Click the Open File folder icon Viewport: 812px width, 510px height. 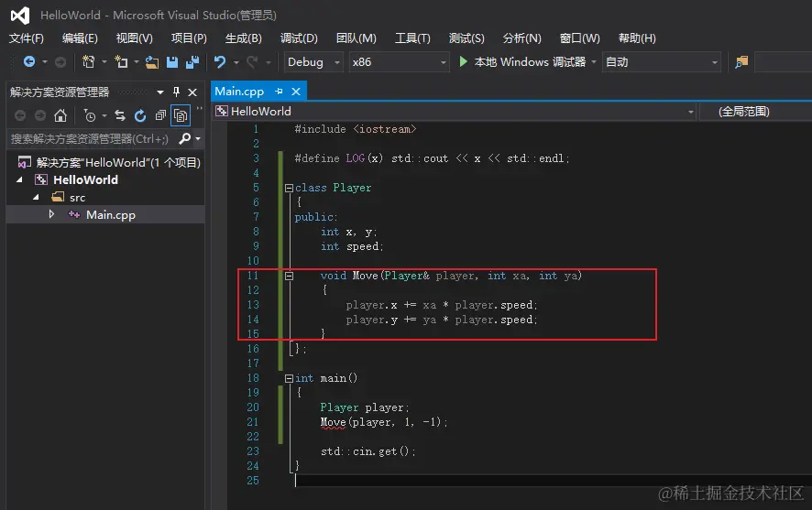[x=152, y=62]
